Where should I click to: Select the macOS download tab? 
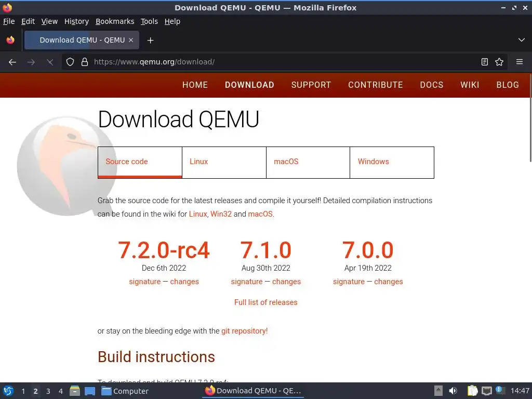(x=308, y=162)
